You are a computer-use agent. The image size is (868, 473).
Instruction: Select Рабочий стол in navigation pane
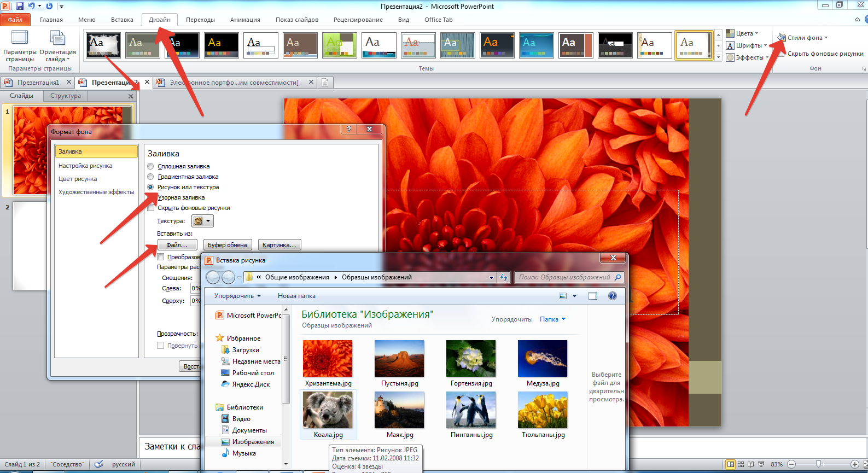(x=247, y=373)
